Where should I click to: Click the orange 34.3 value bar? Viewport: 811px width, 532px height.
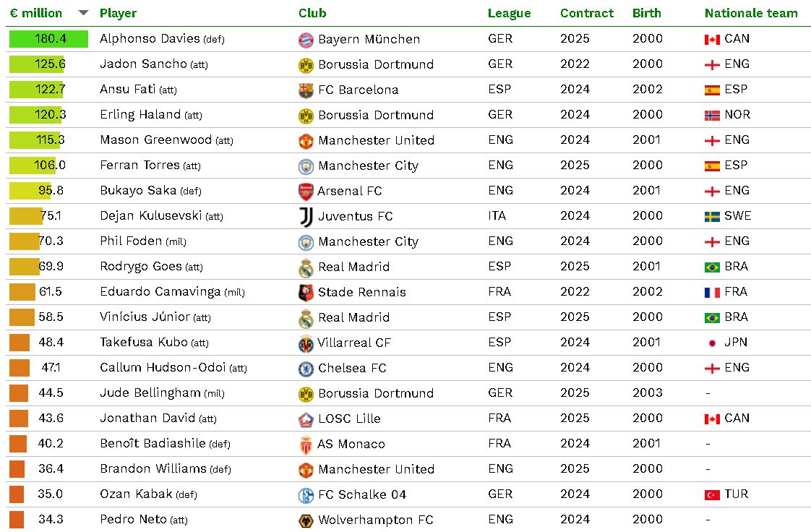(17, 520)
